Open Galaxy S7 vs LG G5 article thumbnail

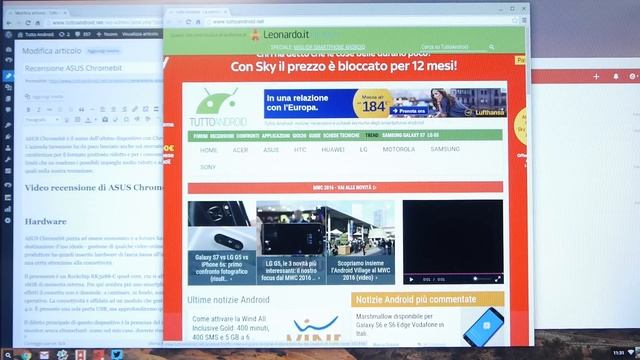222,242
